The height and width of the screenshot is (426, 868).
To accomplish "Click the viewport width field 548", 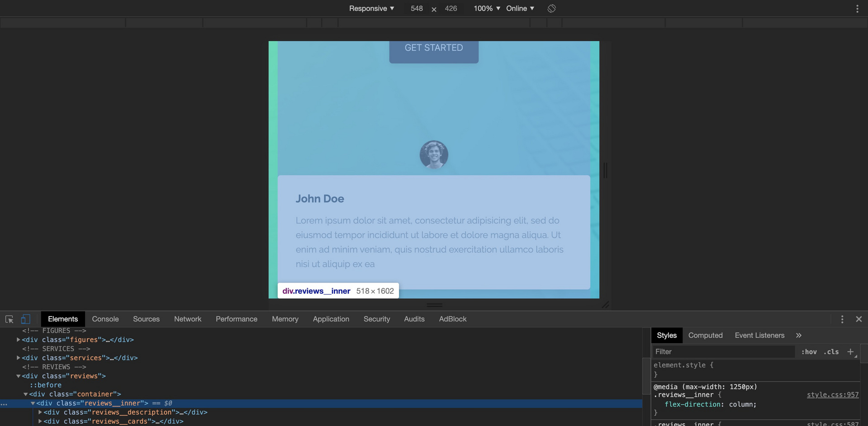I will click(x=417, y=9).
